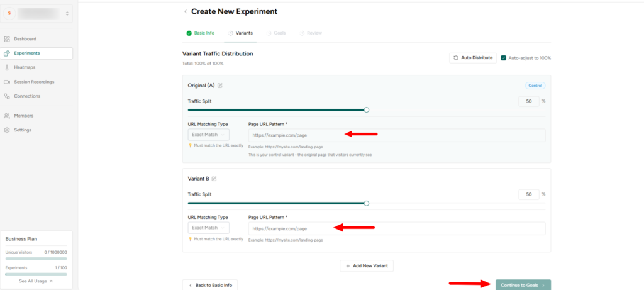Click the back arrow beside Create New Experiment
The width and height of the screenshot is (644, 290).
pos(185,11)
